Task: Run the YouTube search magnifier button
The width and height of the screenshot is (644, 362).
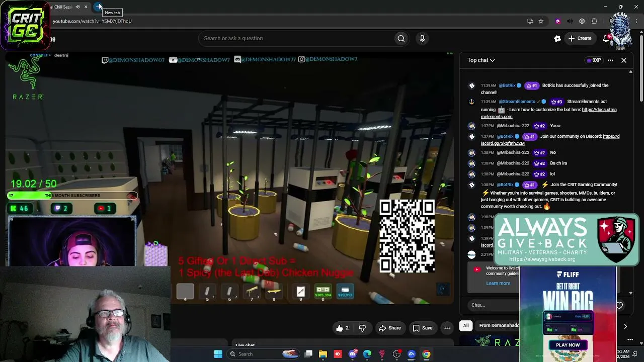Action: pyautogui.click(x=401, y=38)
